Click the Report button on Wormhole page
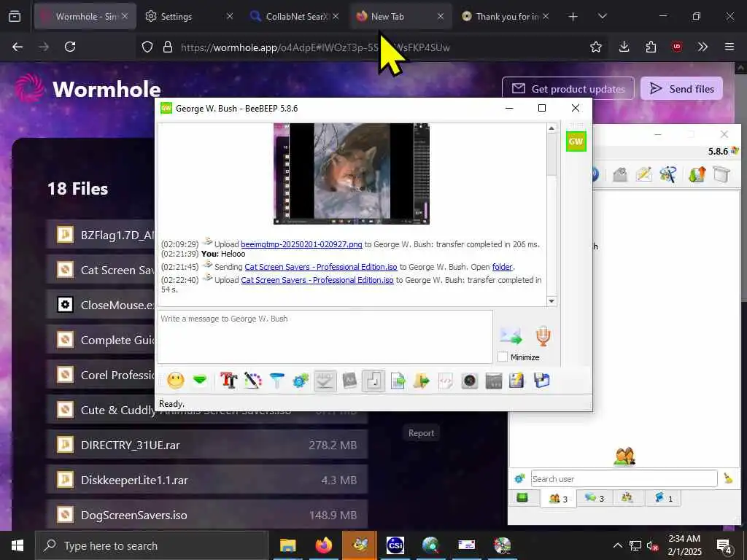The image size is (747, 560). click(x=421, y=433)
